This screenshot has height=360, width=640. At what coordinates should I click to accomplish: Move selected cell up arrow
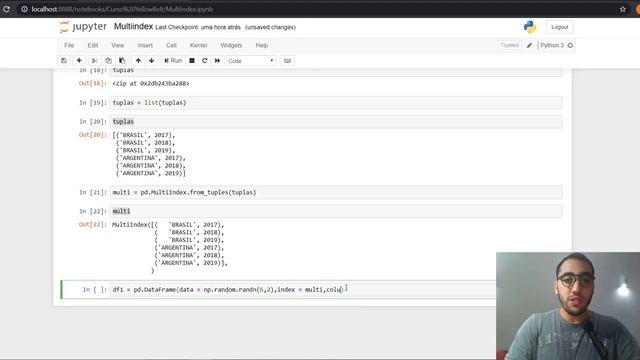click(138, 61)
